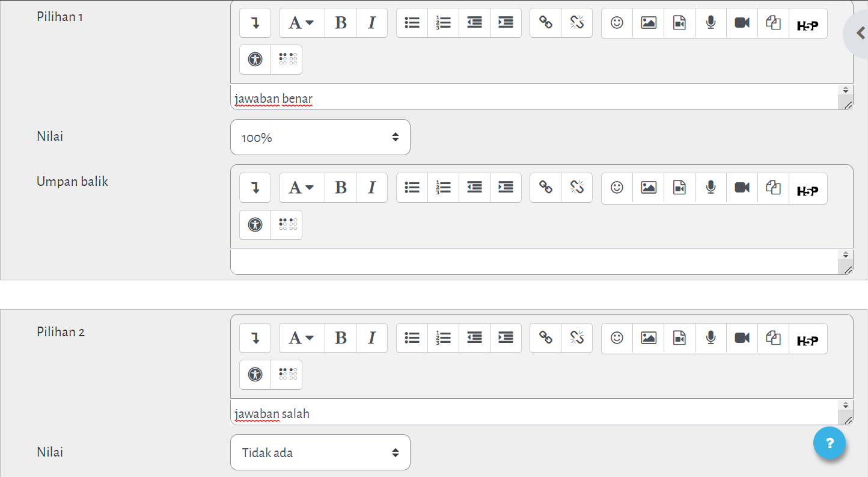Screen dimensions: 868x477
Task: Insert link in Umpan balik editor
Action: (x=545, y=188)
